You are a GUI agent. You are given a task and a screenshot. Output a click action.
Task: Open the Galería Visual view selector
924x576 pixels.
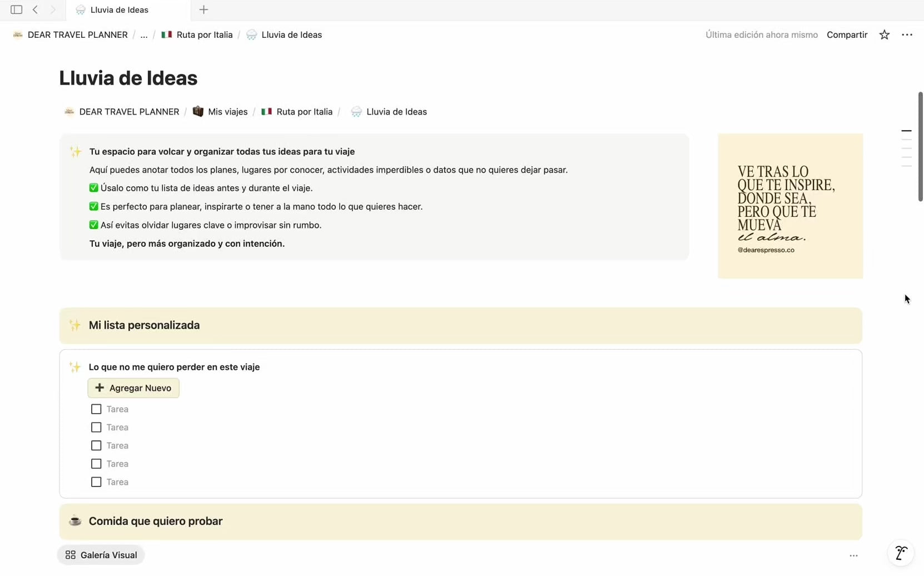point(101,555)
